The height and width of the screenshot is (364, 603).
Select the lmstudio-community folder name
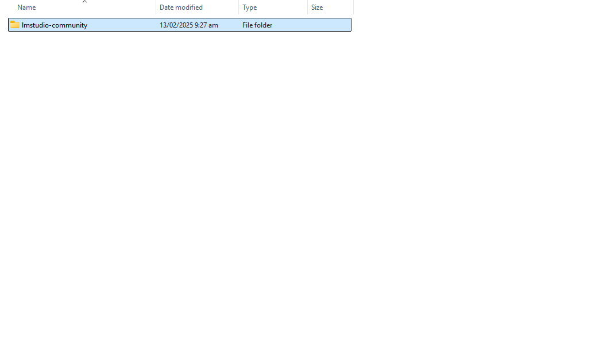(55, 25)
